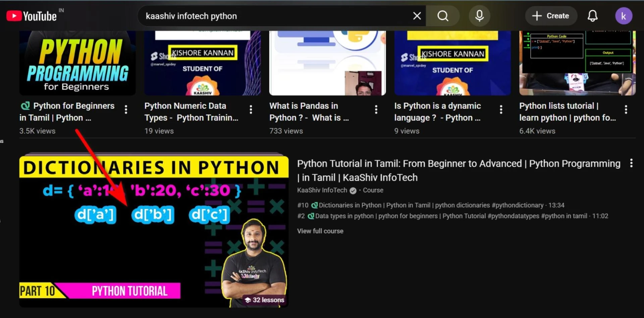The width and height of the screenshot is (644, 318).
Task: Click the magnifier search button
Action: coord(443,16)
